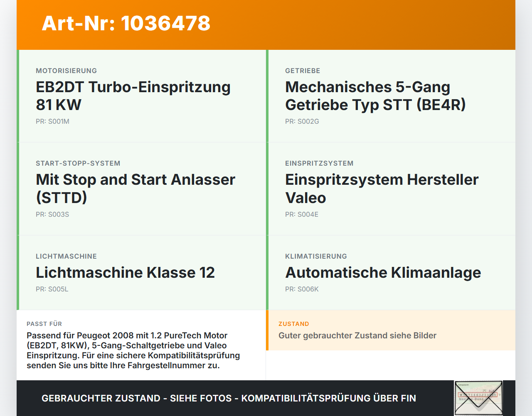
Task: Click Lichtmaschine Klasse 12 text
Action: [125, 273]
